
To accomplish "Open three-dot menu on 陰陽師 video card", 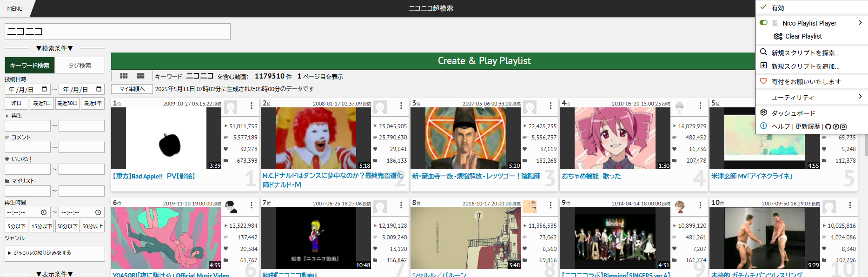I will point(551,106).
